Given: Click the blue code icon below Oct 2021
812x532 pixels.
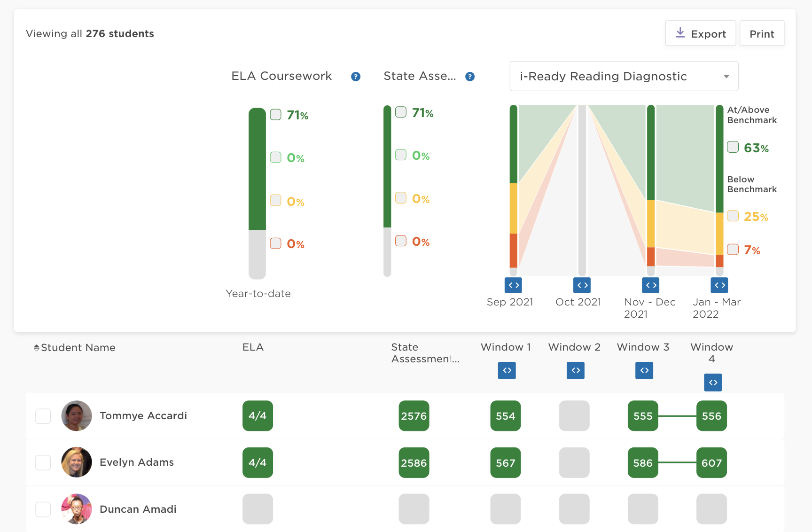Looking at the screenshot, I should point(582,285).
